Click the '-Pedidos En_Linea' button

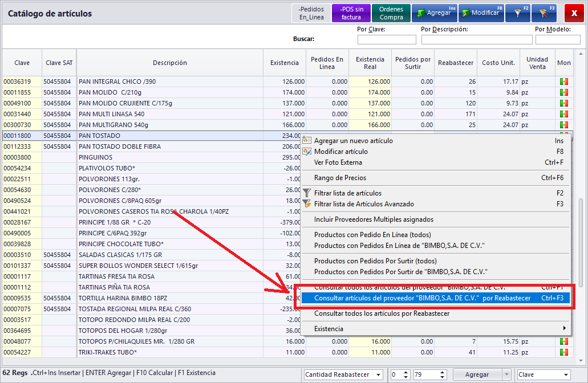(311, 13)
